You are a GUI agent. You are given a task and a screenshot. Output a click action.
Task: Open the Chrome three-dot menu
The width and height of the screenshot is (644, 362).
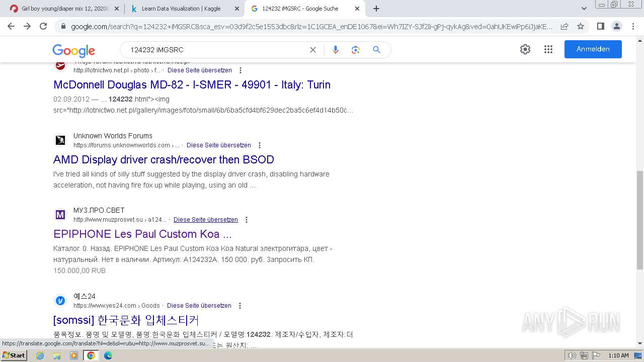pyautogui.click(x=632, y=26)
